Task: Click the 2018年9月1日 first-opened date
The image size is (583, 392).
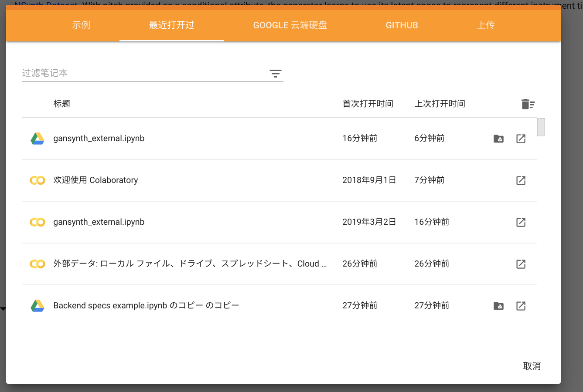Action: point(369,180)
